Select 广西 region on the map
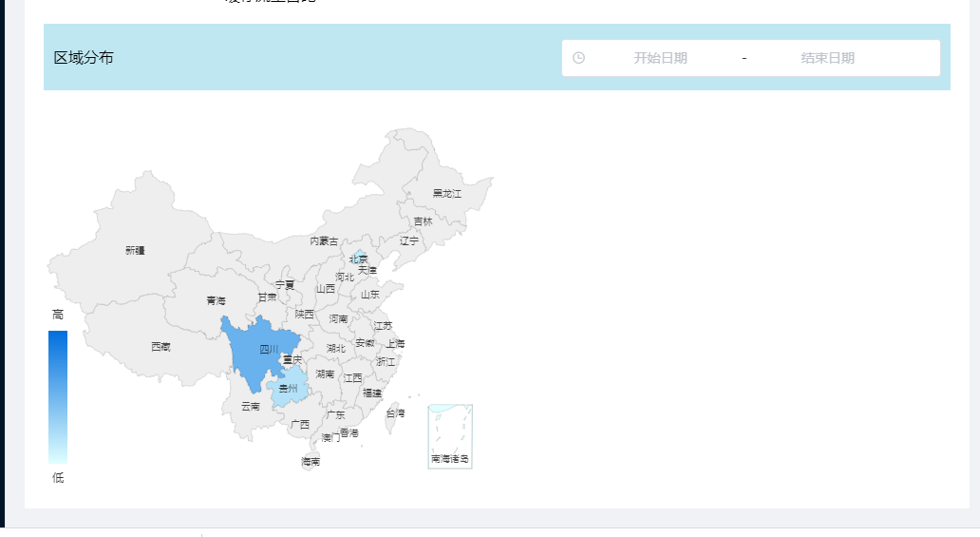 pos(300,424)
